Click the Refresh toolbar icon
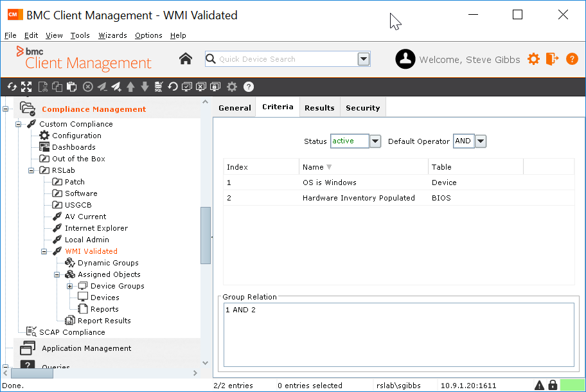Viewport: 586px width, 392px height. tap(12, 87)
